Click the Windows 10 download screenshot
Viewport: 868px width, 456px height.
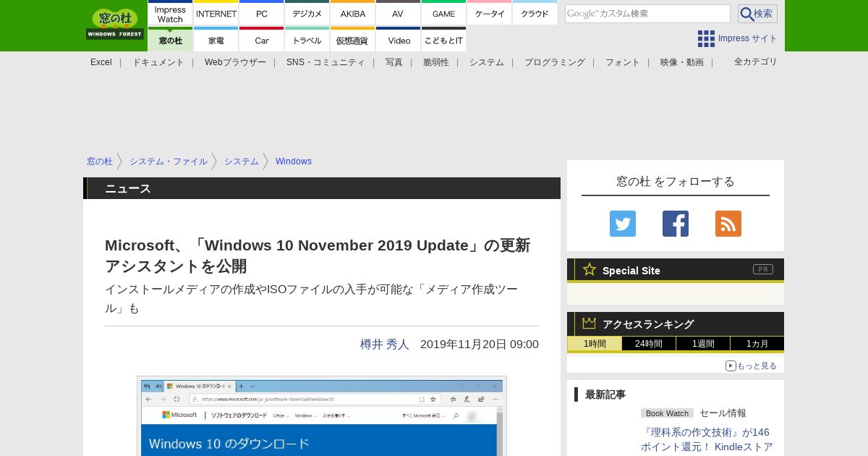[x=322, y=416]
